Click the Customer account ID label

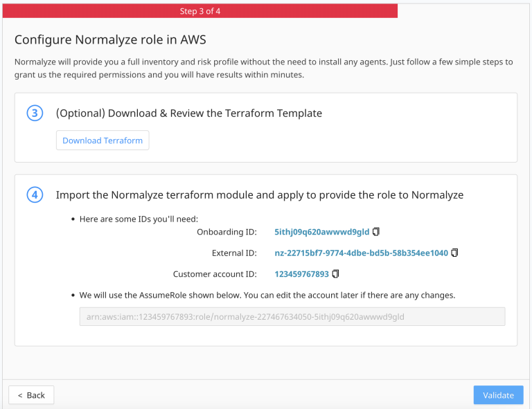click(215, 274)
